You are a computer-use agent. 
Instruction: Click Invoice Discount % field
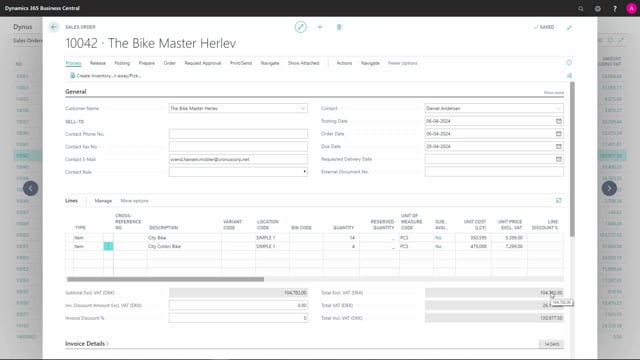pos(238,318)
